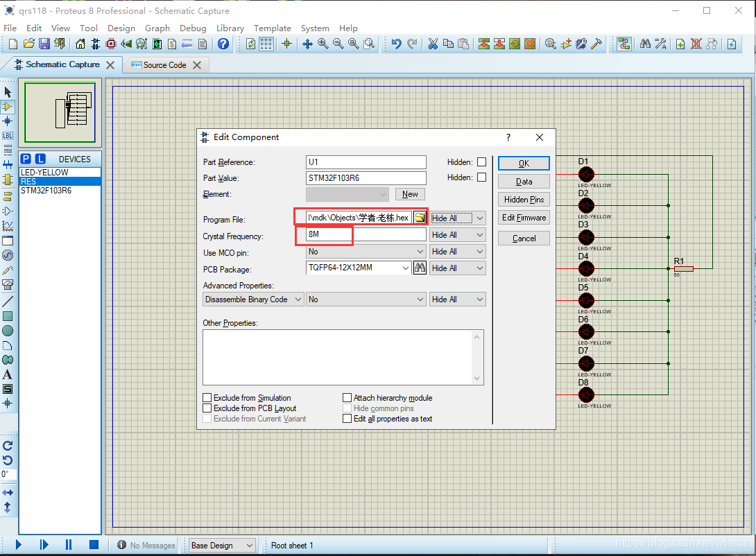The width and height of the screenshot is (756, 556).
Task: Click the New element button
Action: coord(410,194)
